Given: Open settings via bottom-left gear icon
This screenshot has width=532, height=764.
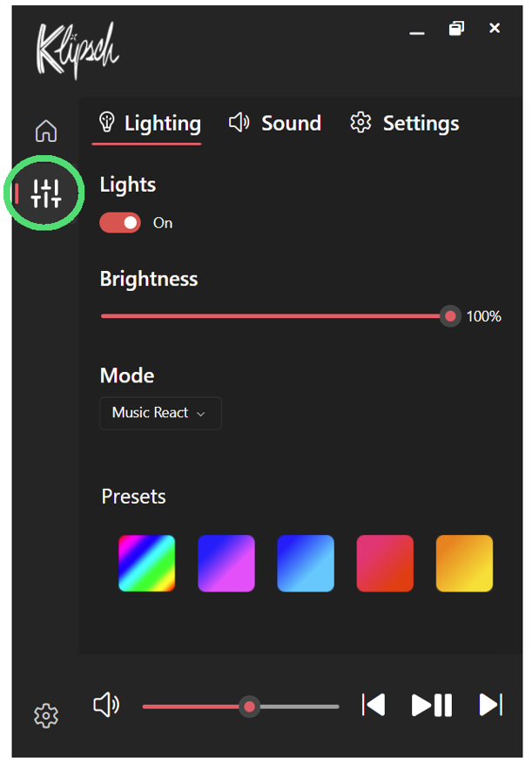Looking at the screenshot, I should point(45,715).
